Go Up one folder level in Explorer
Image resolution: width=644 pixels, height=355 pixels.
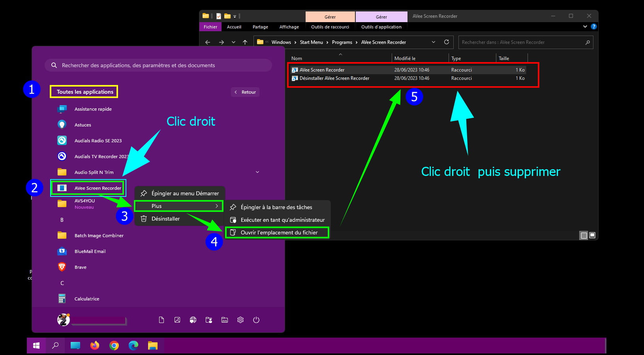click(x=245, y=42)
